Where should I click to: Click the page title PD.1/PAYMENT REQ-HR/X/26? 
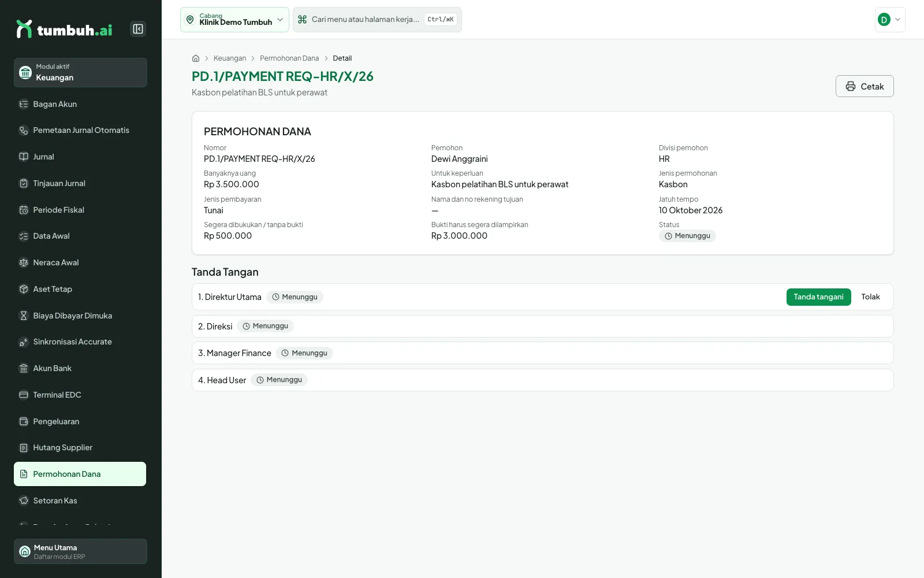[x=282, y=76]
